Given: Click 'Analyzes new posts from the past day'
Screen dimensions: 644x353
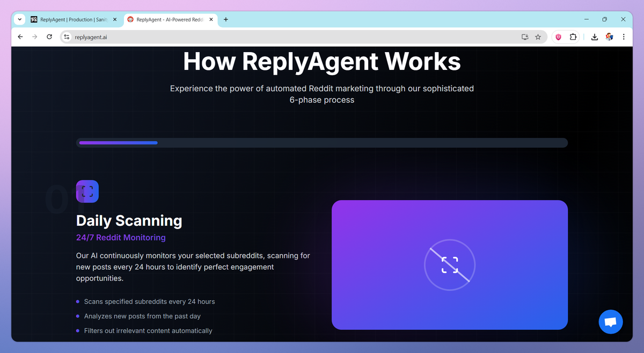Looking at the screenshot, I should pos(142,316).
